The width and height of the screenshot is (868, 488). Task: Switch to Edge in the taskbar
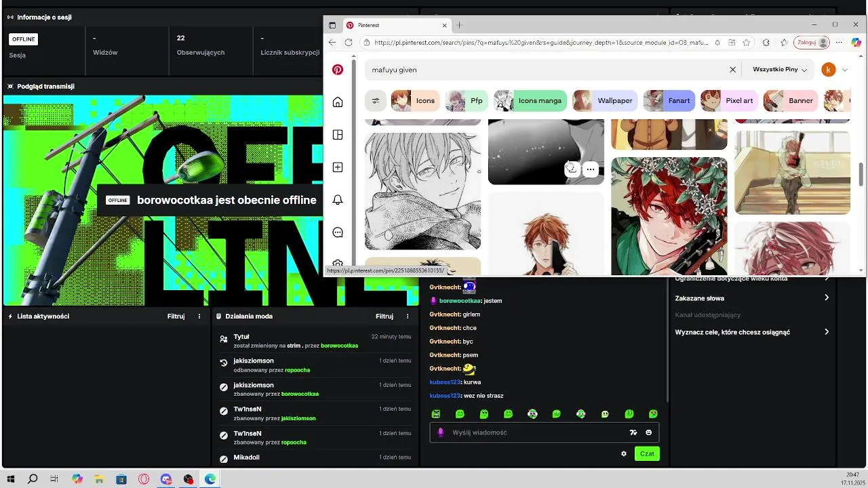pyautogui.click(x=210, y=479)
